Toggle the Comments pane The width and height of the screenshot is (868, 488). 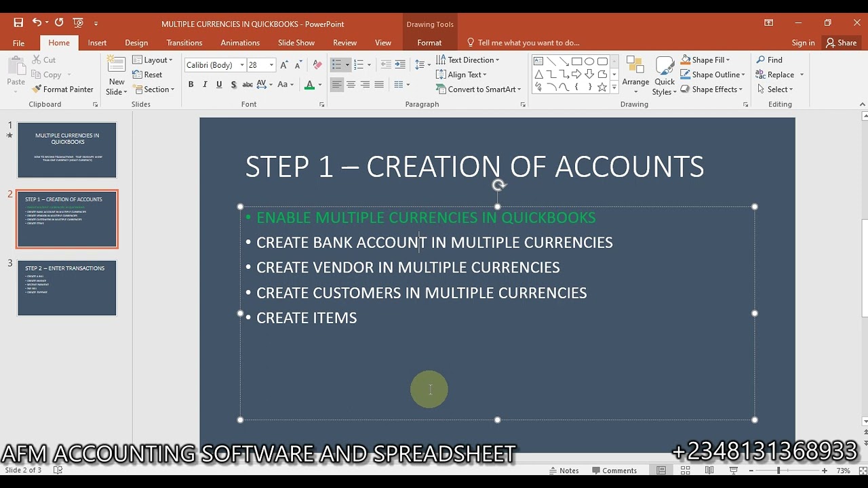614,470
